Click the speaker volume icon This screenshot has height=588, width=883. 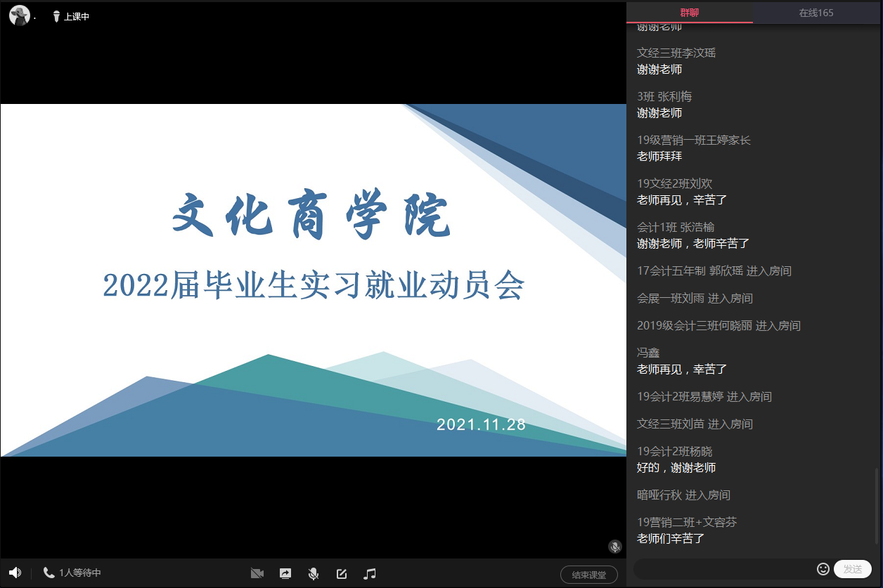coord(15,573)
